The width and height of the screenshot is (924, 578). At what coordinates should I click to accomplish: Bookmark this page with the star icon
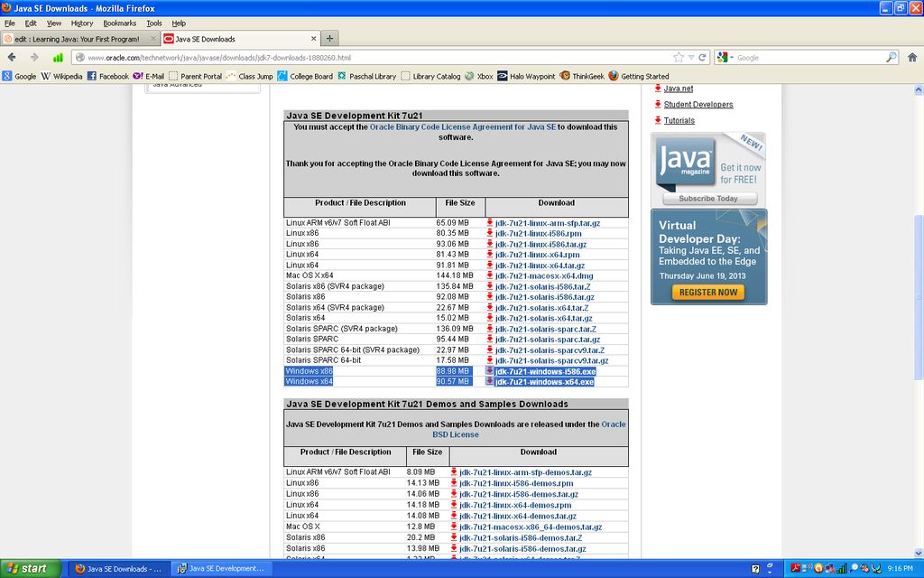tap(679, 57)
